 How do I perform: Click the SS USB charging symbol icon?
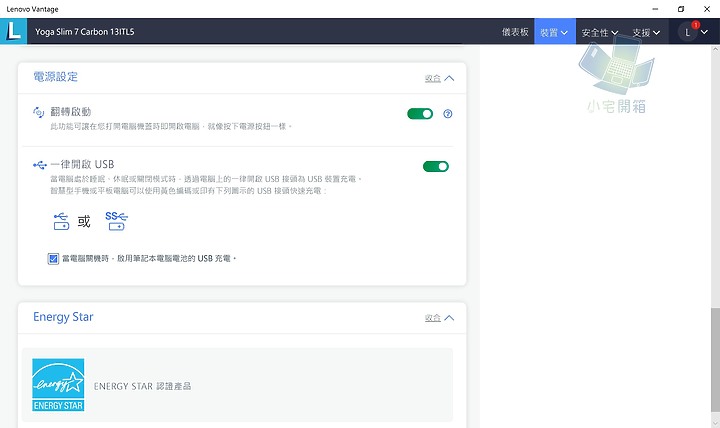[x=116, y=221]
